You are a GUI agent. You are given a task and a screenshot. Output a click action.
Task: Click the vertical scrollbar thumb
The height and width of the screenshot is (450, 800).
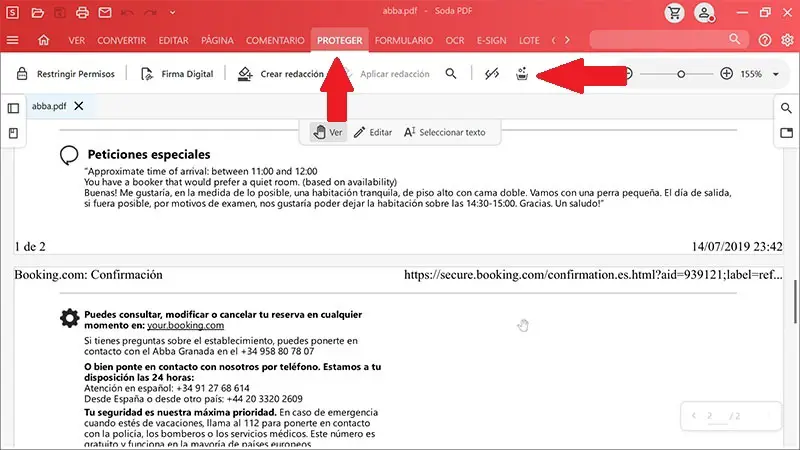tap(795, 301)
